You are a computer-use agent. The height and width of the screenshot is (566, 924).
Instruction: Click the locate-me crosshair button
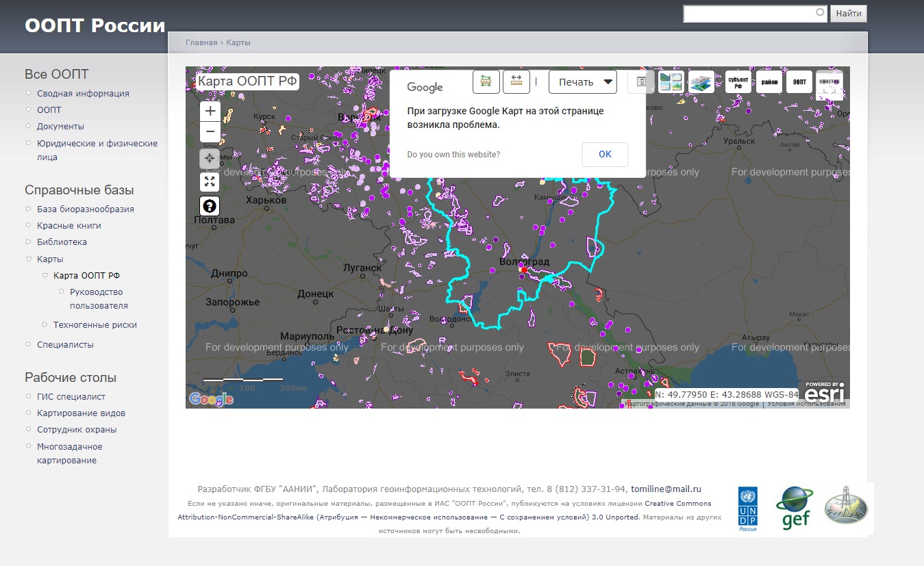point(210,158)
